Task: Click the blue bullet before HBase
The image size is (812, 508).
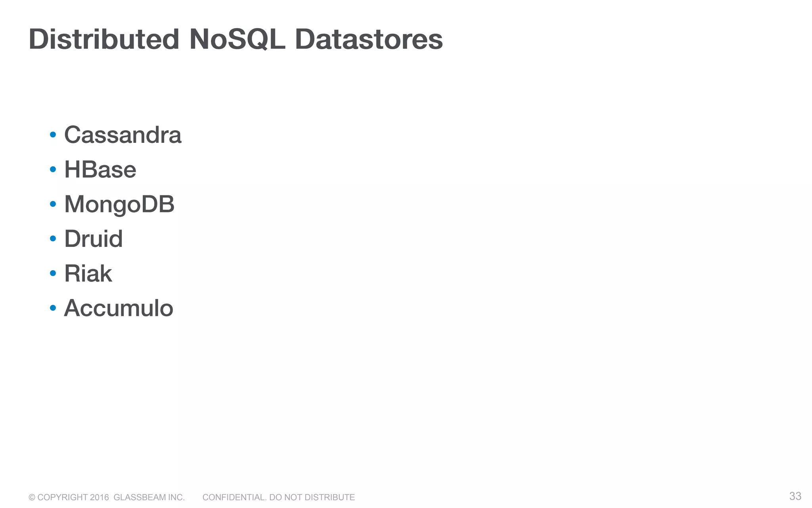Action: pos(53,169)
